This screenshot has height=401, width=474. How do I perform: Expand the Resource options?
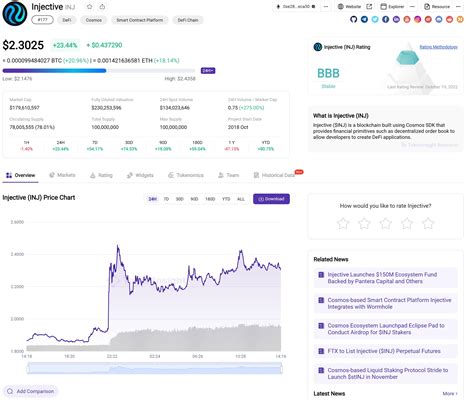coord(459,7)
